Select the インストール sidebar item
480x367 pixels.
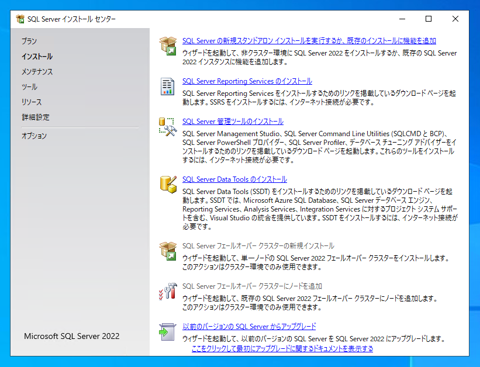(x=37, y=56)
